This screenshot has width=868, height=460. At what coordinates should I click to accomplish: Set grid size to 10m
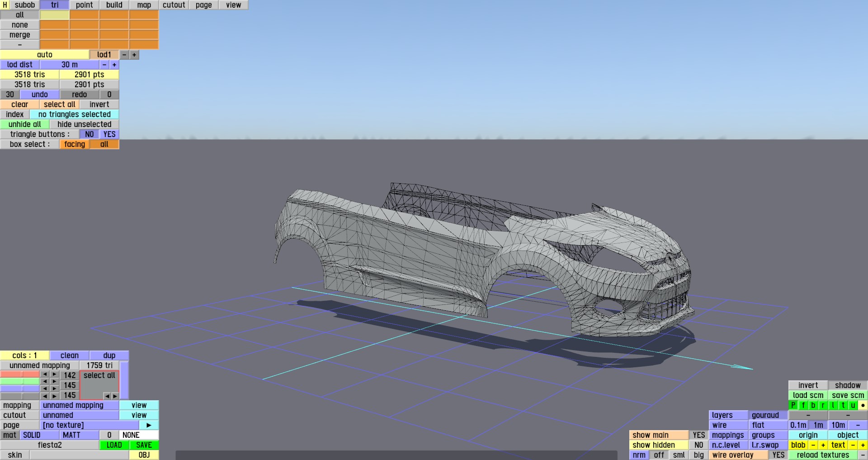pos(838,425)
